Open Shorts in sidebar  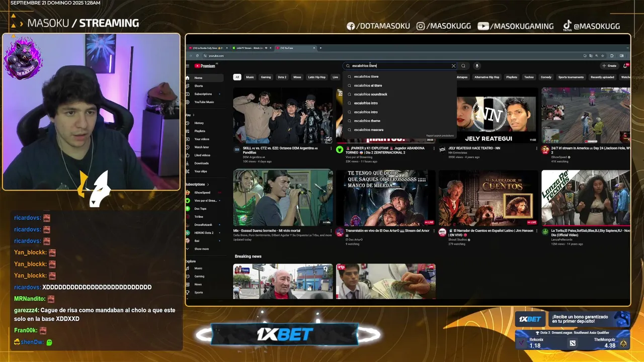[x=204, y=86]
